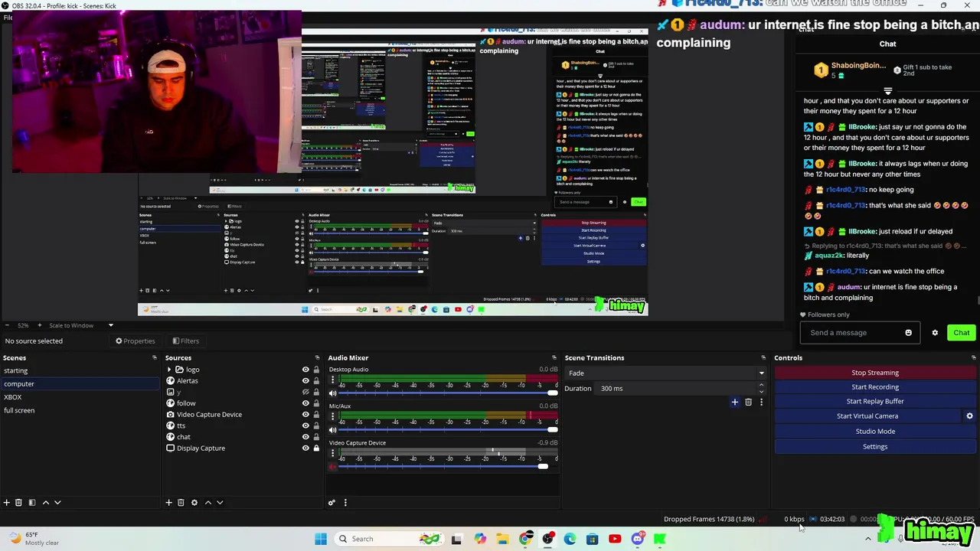
Task: Open advanced audio properties gears icon
Action: point(332,503)
